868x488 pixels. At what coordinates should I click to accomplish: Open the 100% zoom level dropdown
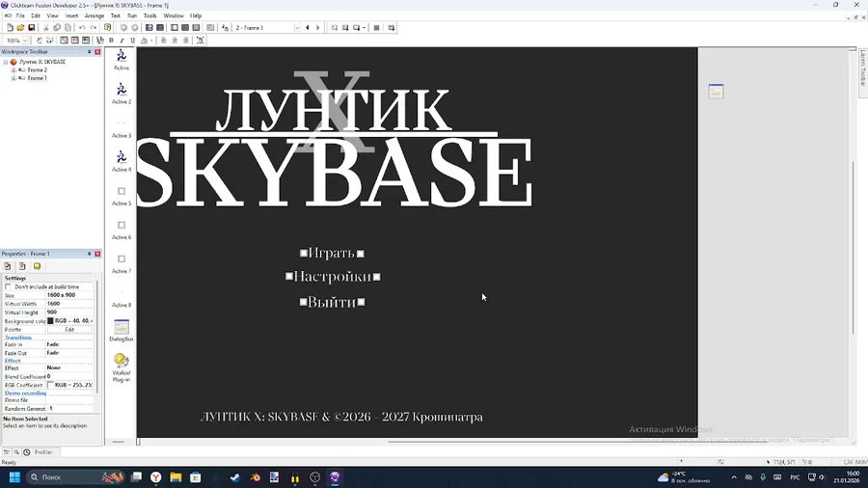click(25, 41)
